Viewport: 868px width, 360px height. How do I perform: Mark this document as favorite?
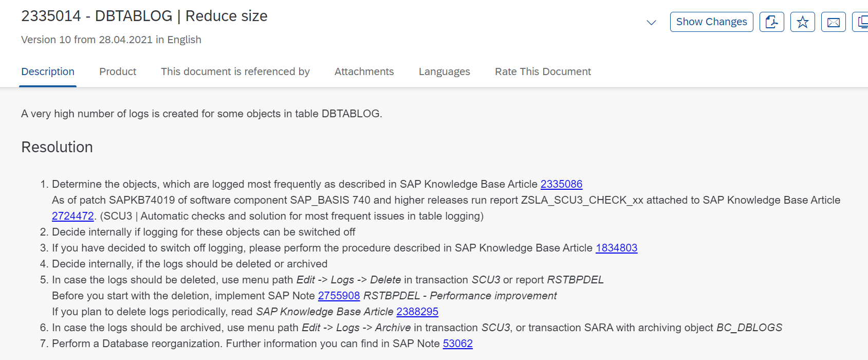point(802,22)
